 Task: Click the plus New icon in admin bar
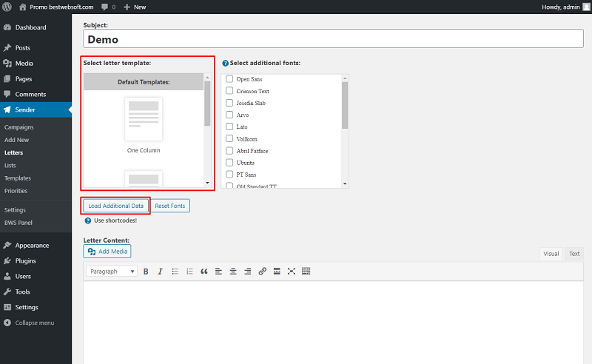127,7
